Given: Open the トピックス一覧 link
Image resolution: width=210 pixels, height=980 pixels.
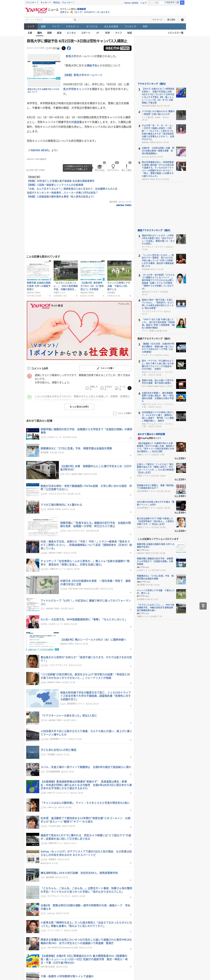Looking at the screenshot, I should point(175,33).
